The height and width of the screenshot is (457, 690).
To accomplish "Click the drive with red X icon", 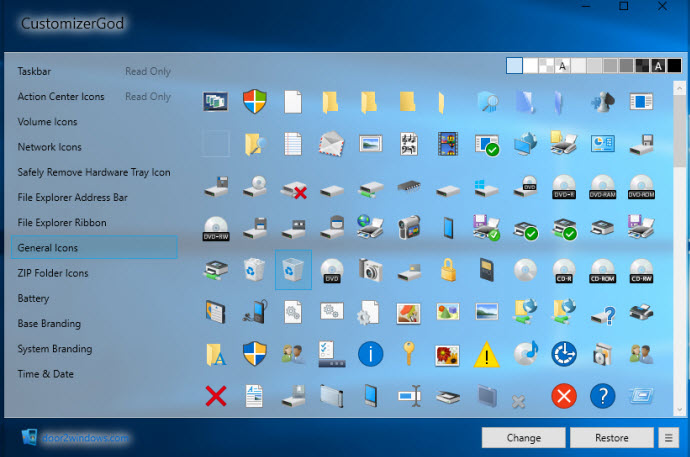I will click(x=294, y=189).
